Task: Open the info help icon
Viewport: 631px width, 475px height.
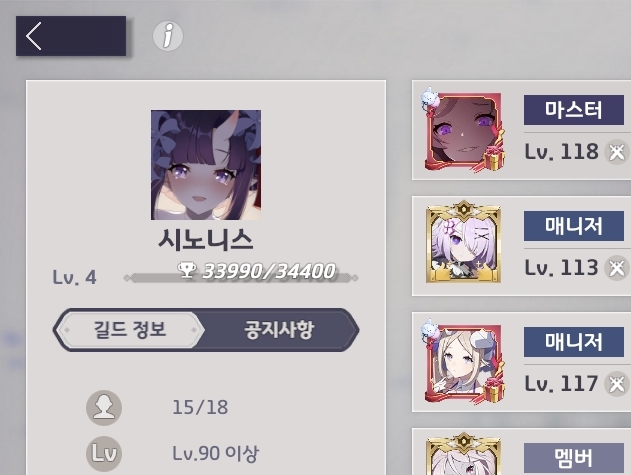Action: (x=168, y=36)
